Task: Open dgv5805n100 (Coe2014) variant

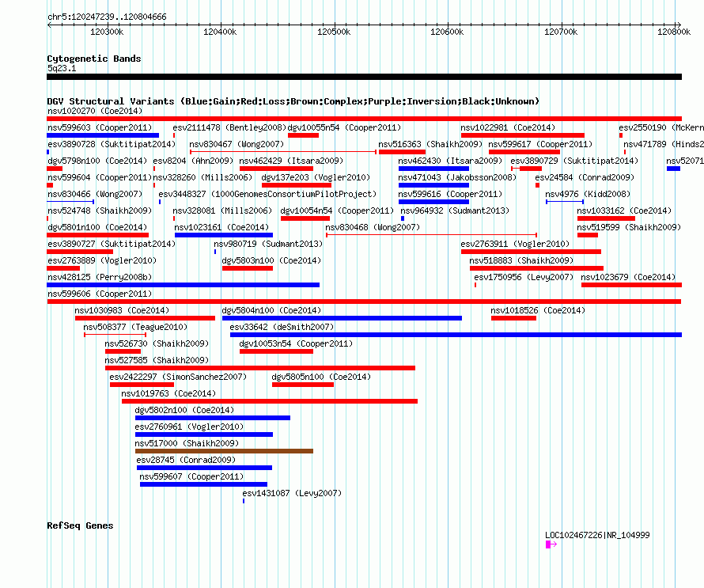Action: pyautogui.click(x=321, y=377)
